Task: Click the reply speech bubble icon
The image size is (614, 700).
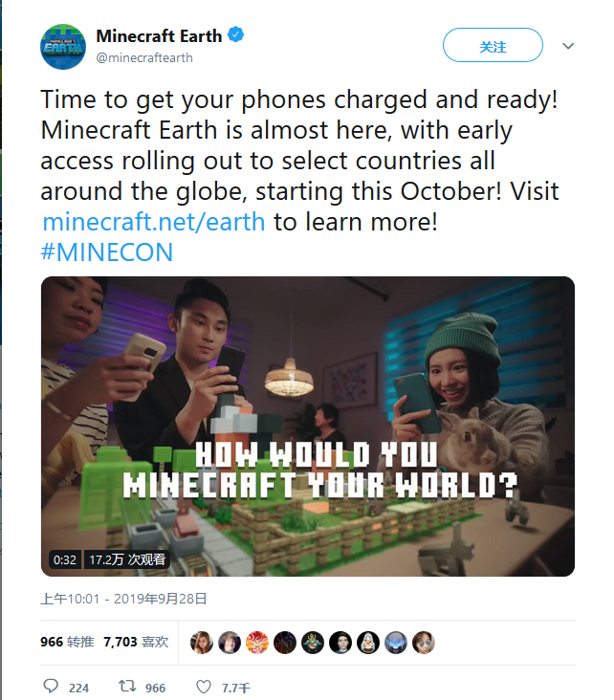Action: pyautogui.click(x=52, y=687)
